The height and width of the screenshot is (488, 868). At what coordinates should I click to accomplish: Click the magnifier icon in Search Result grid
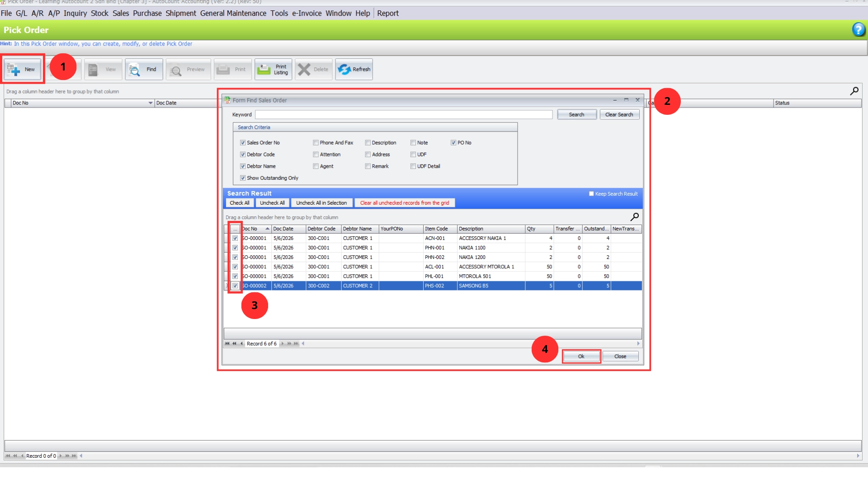635,217
